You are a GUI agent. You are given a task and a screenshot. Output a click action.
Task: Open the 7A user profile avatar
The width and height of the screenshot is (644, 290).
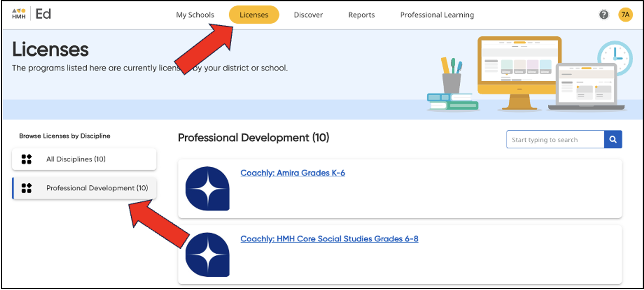pyautogui.click(x=625, y=15)
